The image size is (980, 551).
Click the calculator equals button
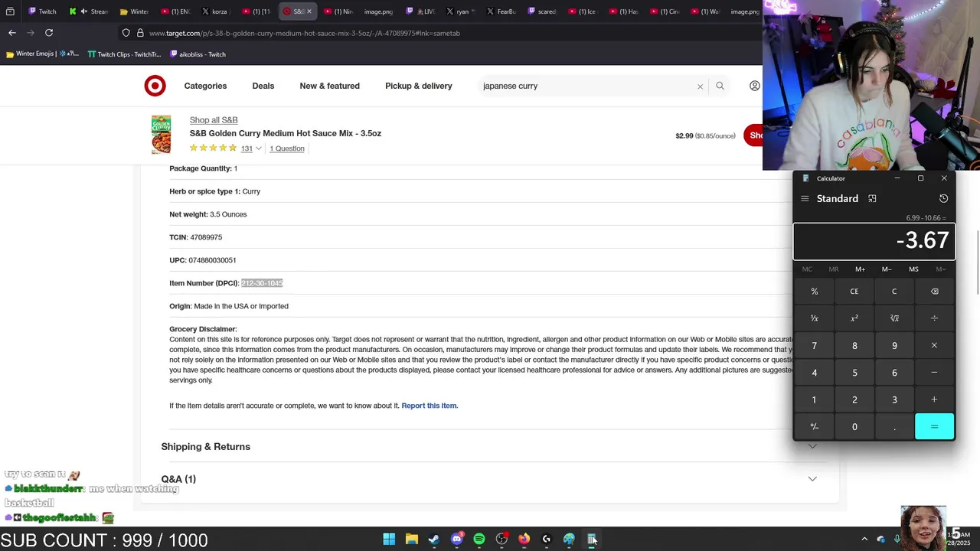click(934, 427)
